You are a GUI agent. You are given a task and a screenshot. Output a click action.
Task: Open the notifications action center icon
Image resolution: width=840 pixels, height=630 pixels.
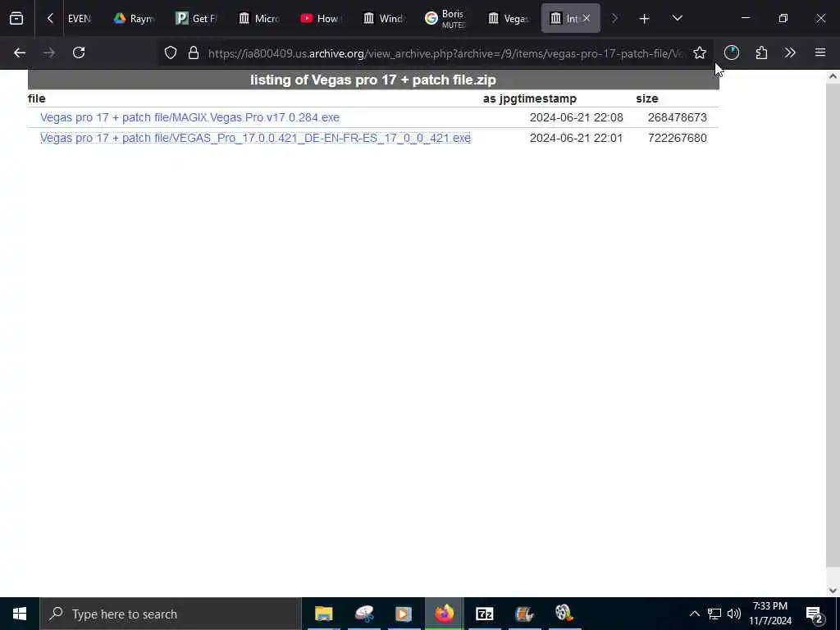[x=814, y=614]
